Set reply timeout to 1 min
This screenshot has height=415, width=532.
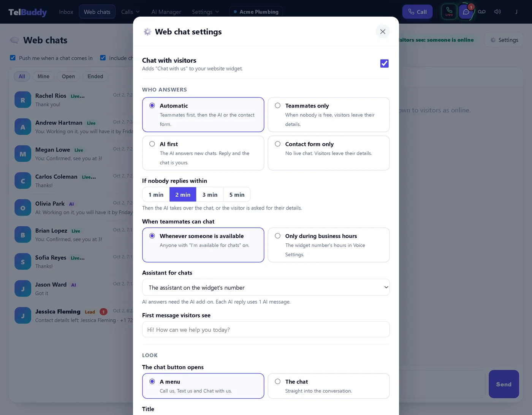tap(156, 194)
